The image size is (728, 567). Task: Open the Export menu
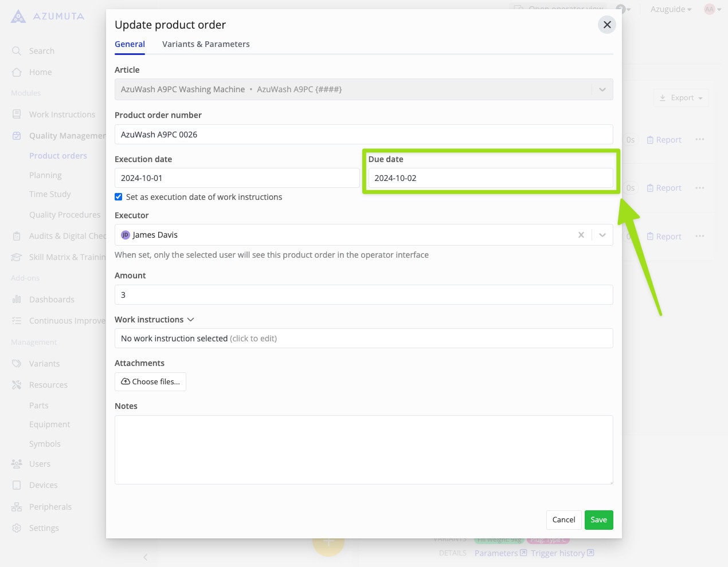[681, 97]
